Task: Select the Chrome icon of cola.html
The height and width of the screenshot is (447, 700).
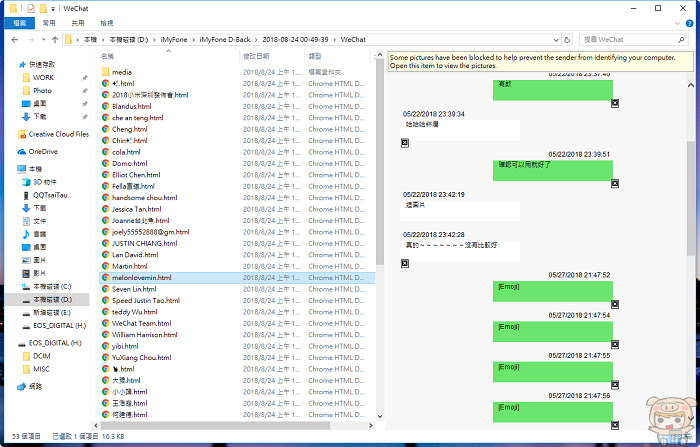Action: point(105,152)
